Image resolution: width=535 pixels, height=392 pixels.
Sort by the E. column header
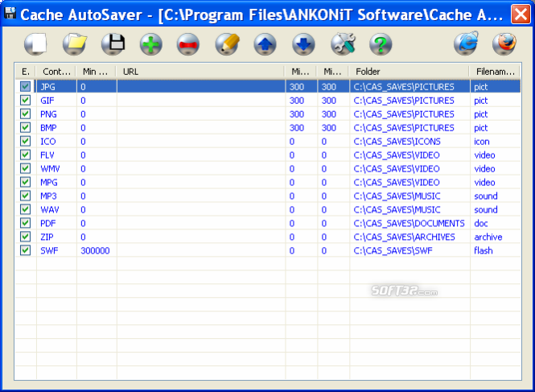click(x=26, y=72)
